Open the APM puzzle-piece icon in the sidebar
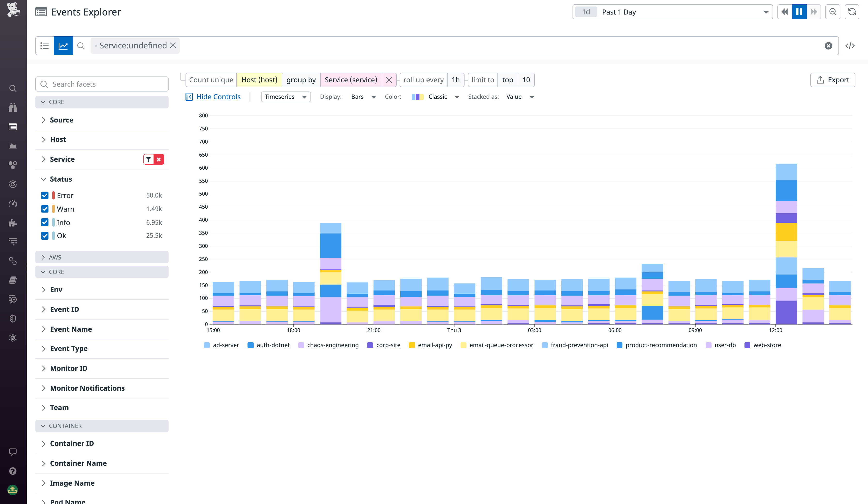This screenshot has width=868, height=504. pos(13,223)
